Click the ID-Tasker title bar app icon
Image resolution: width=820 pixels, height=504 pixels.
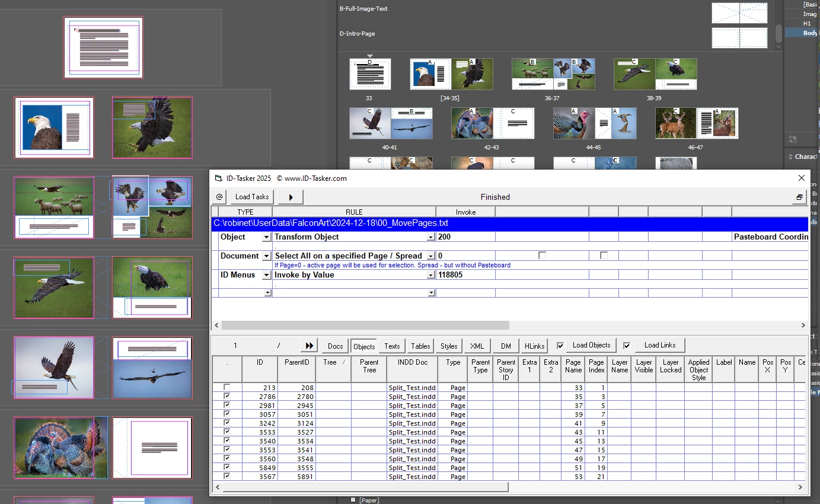[x=218, y=178]
